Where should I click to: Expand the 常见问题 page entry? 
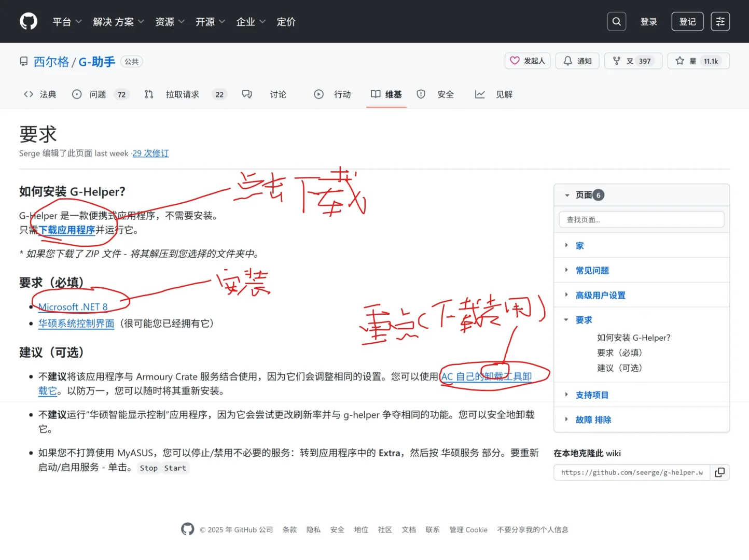click(x=566, y=270)
